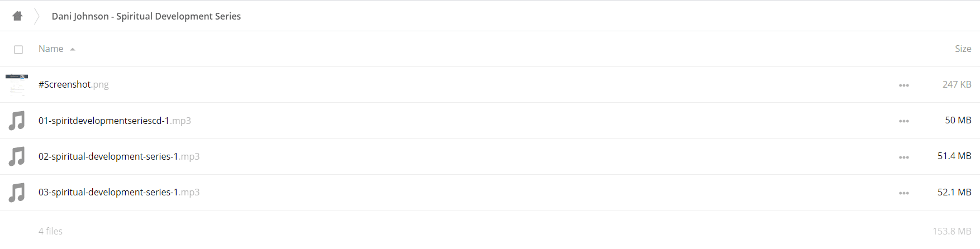The image size is (980, 249).
Task: Open the more-actions dots for 02-spiritual-development-series-1.mp3
Action: (x=903, y=157)
